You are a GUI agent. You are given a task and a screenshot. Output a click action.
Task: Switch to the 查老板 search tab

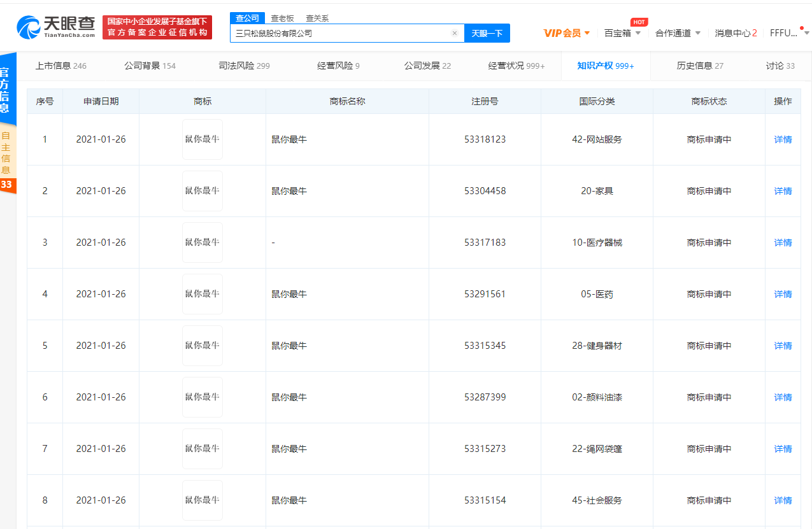(282, 18)
